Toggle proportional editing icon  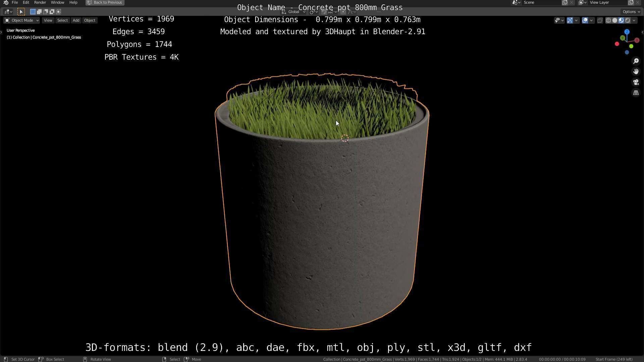(x=343, y=12)
